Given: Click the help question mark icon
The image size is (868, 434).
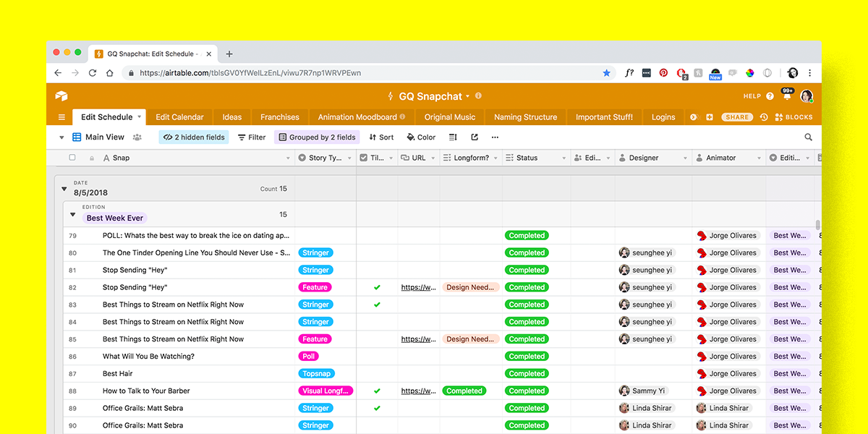Looking at the screenshot, I should click(770, 96).
